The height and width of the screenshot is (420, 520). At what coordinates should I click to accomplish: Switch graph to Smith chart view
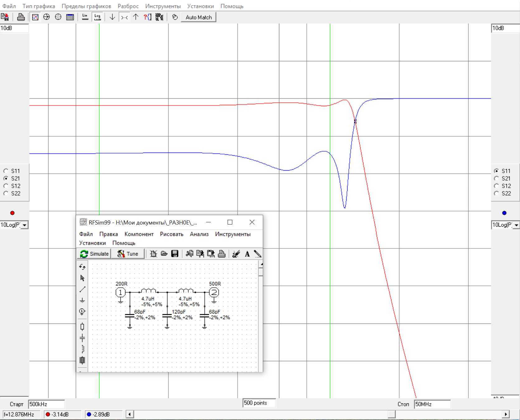46,17
